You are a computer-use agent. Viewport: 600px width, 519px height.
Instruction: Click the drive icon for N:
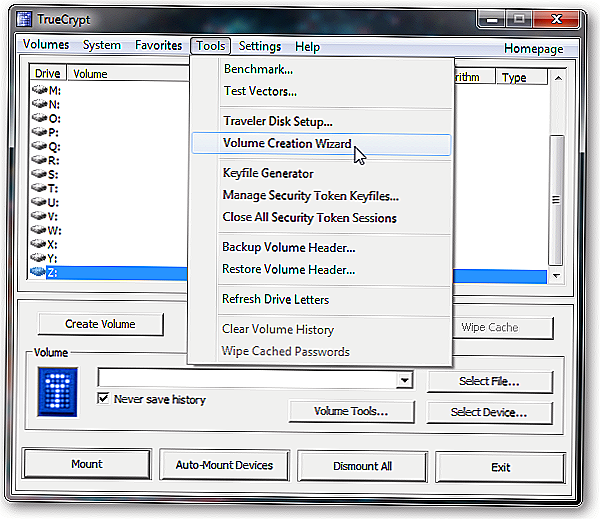40,104
